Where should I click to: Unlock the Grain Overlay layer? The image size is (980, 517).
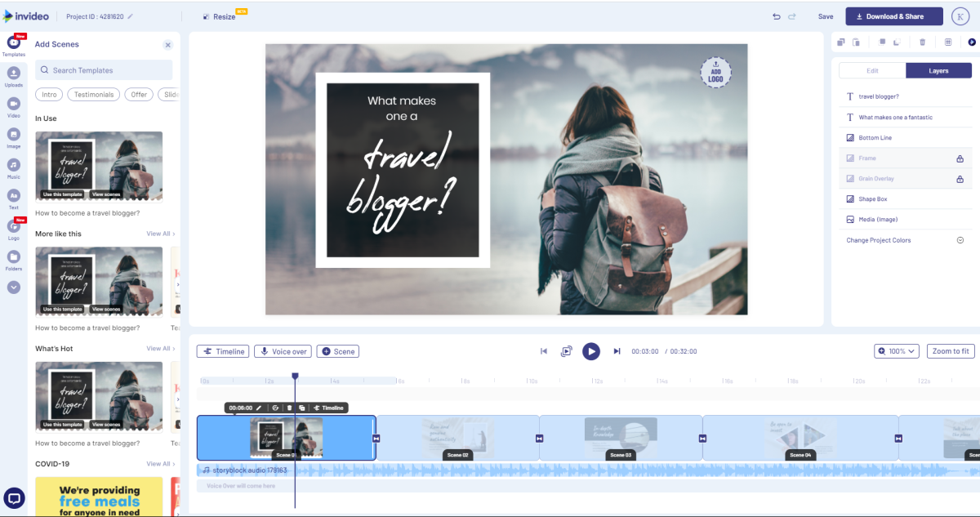coord(960,179)
